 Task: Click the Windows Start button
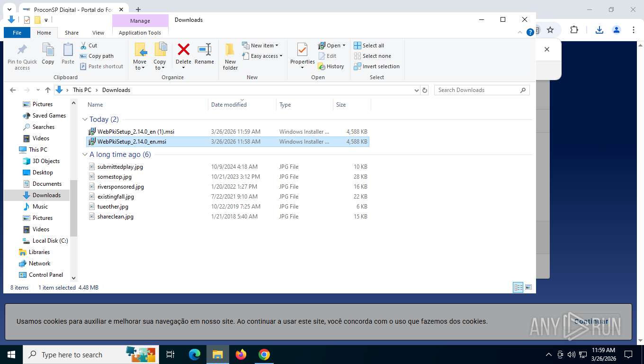(11, 355)
